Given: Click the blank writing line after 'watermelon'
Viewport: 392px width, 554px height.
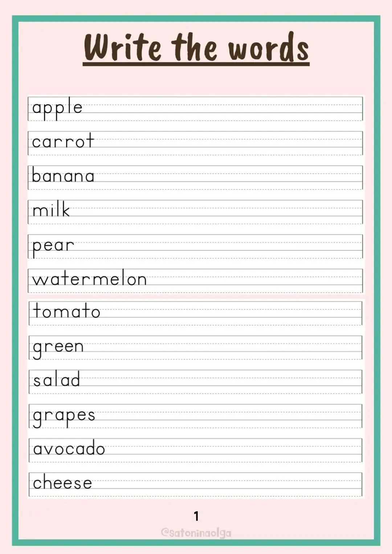Looking at the screenshot, I should (x=255, y=280).
